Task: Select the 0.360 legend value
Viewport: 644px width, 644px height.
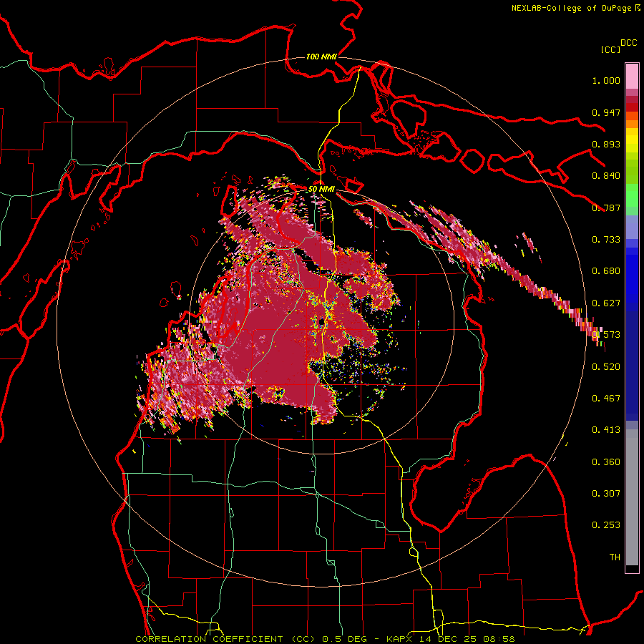Action: pyautogui.click(x=606, y=462)
